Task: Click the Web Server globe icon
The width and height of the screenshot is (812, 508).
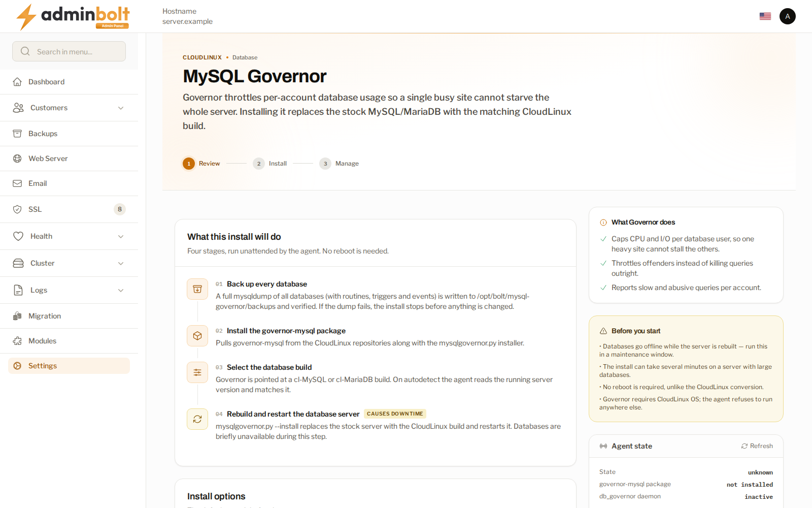Action: point(17,158)
